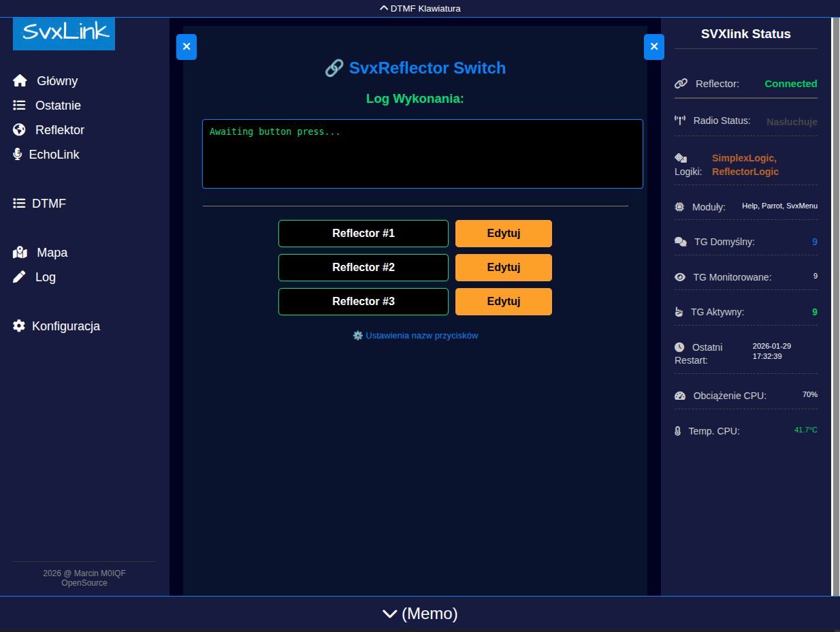Click Edytuj next to Reflector #3
The image size is (840, 632).
coord(503,302)
